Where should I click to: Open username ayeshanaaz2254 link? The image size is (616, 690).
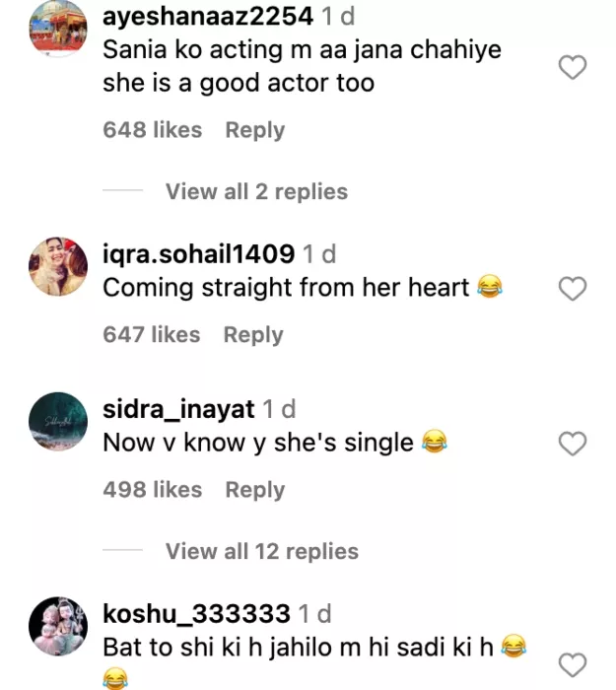click(x=208, y=17)
